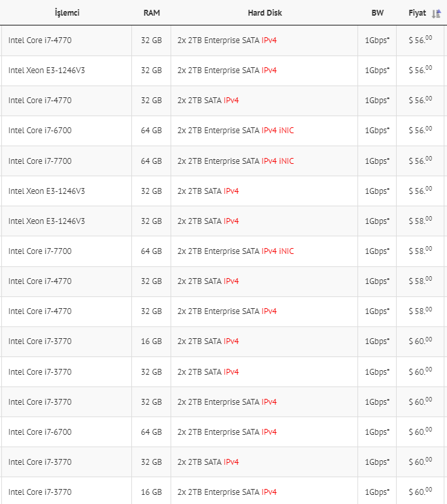447x504 pixels.
Task: Click 32 GB cell of $60 i7-3770 Enterprise row
Action: pos(151,402)
